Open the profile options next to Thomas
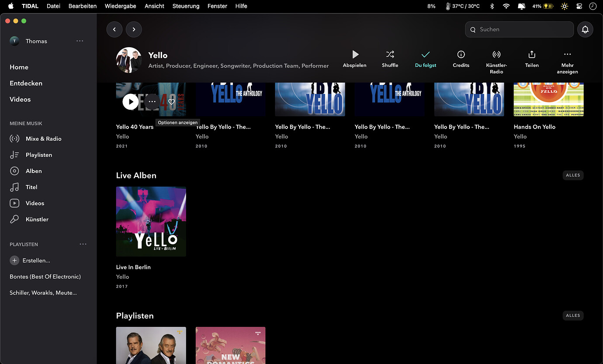Viewport: 603px width, 364px height. coord(80,41)
